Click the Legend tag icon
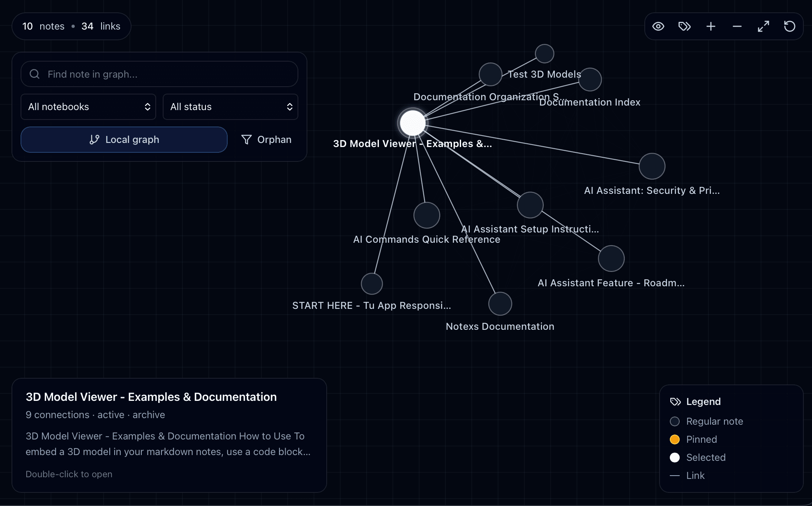 click(x=675, y=402)
